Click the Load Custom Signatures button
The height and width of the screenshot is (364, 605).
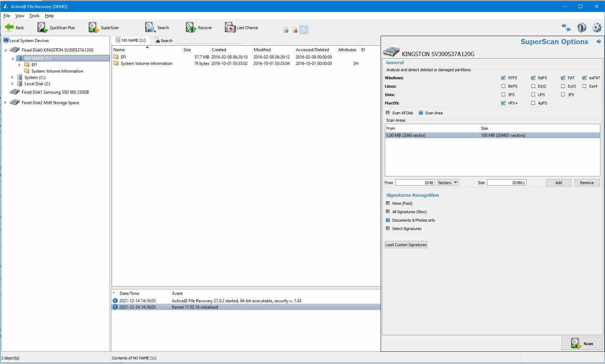click(x=406, y=245)
